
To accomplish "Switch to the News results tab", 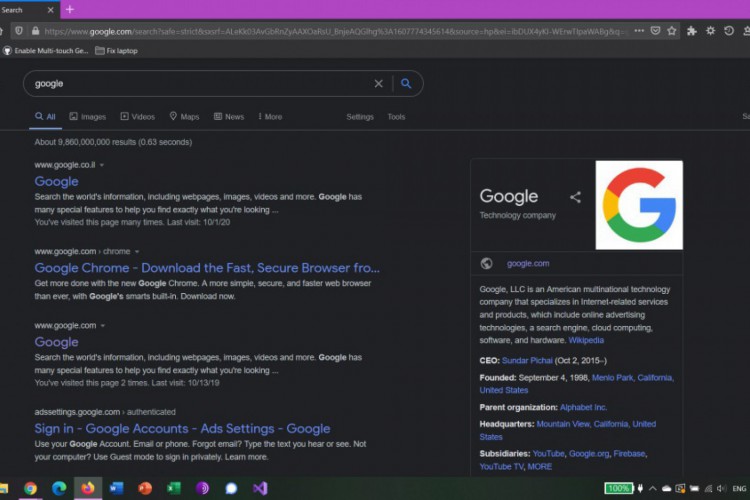I will 229,117.
